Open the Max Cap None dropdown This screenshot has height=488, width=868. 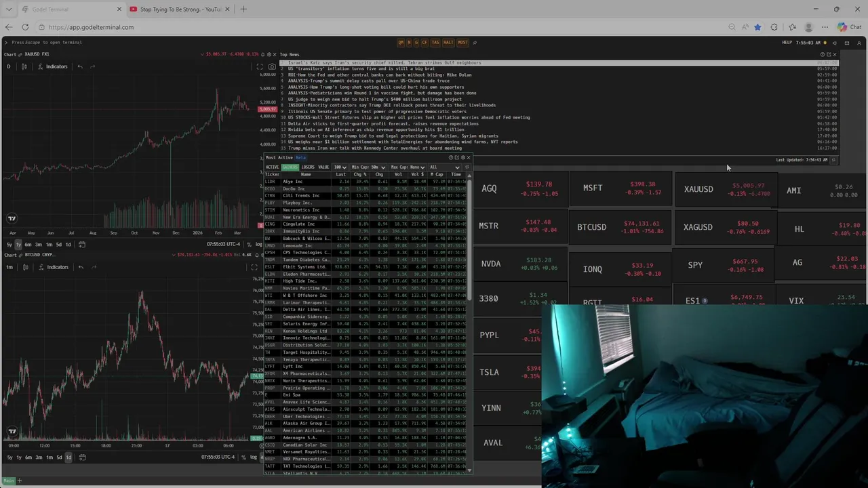(408, 167)
